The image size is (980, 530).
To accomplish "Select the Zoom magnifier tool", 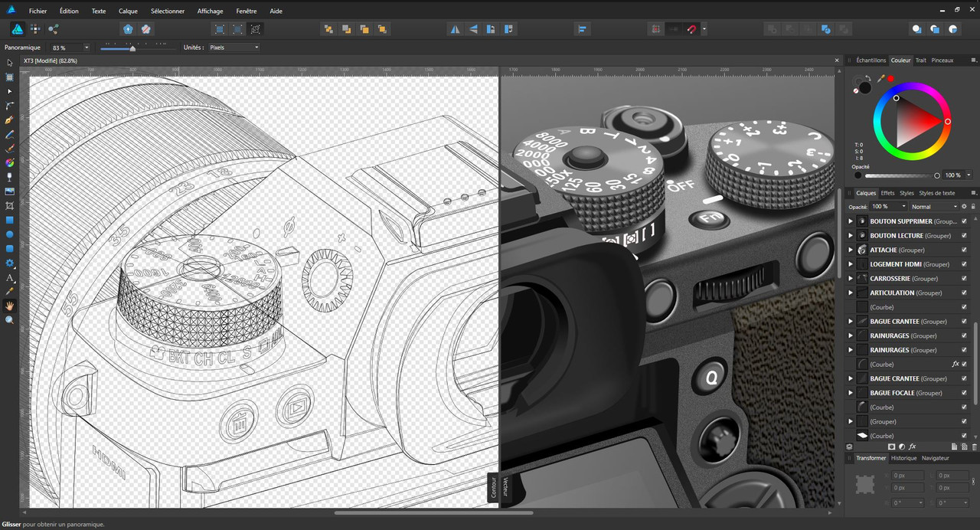I will [x=10, y=320].
